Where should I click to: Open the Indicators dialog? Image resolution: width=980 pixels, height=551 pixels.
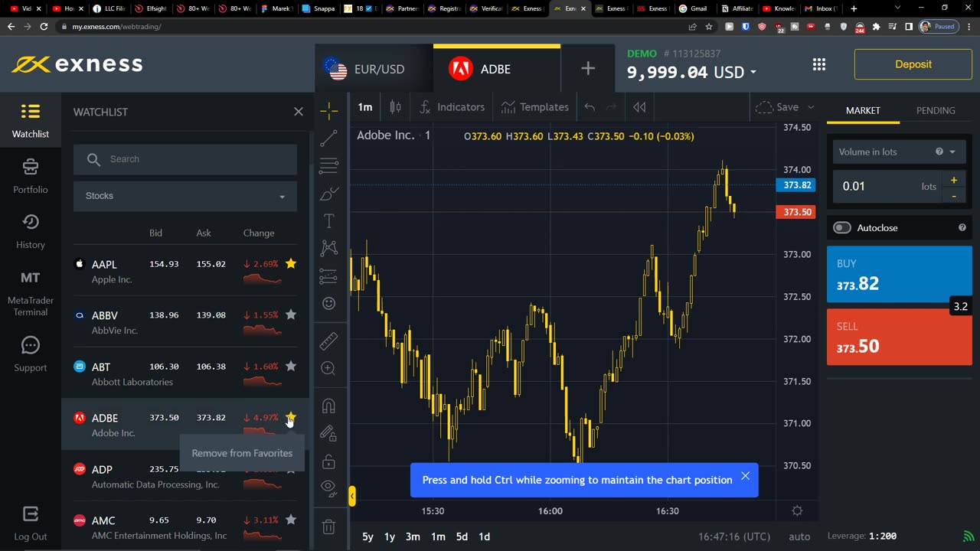pos(452,107)
